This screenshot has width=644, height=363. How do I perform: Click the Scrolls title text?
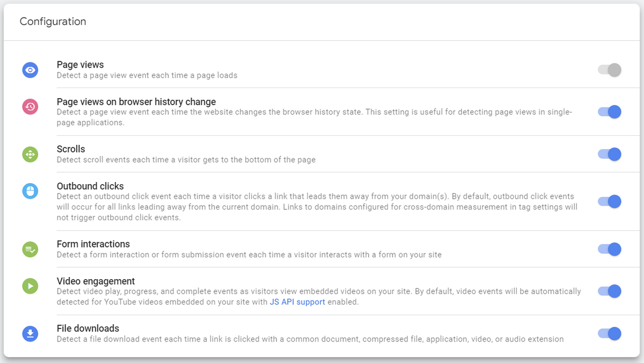point(71,149)
